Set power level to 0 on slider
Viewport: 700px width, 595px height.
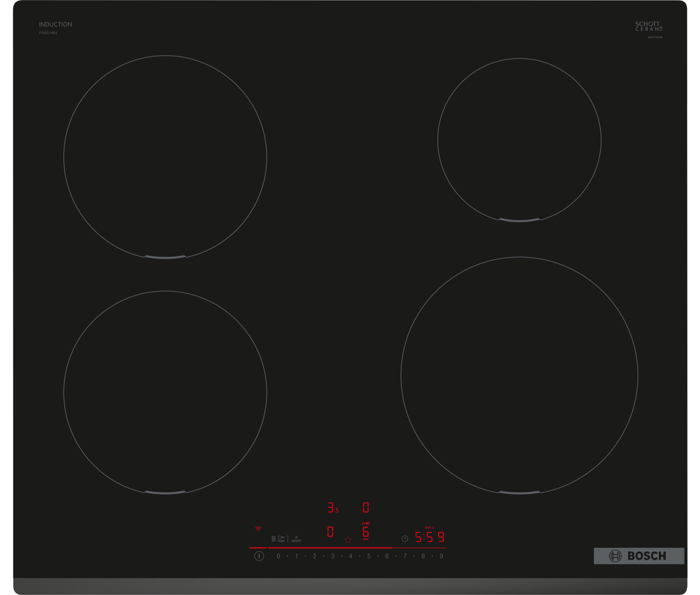click(x=278, y=556)
